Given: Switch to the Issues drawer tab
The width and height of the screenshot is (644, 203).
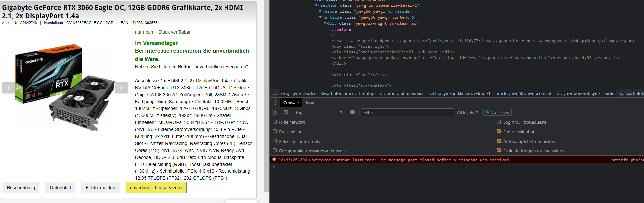Looking at the screenshot, I should coord(311,102).
